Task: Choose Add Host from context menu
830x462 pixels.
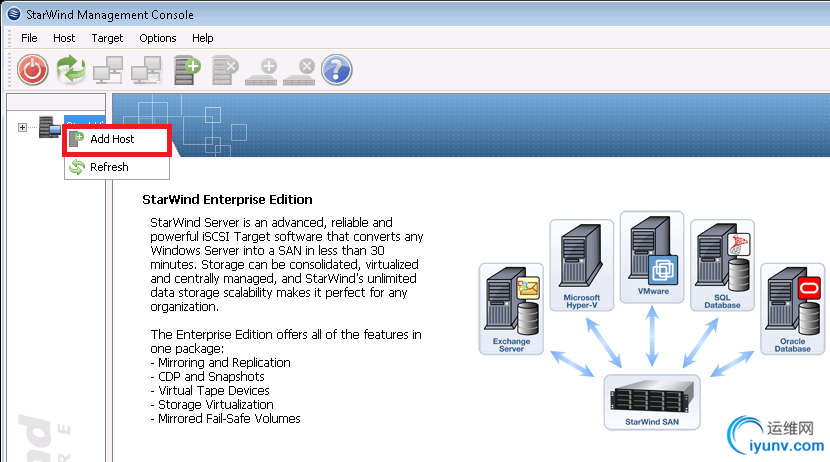Action: tap(117, 139)
